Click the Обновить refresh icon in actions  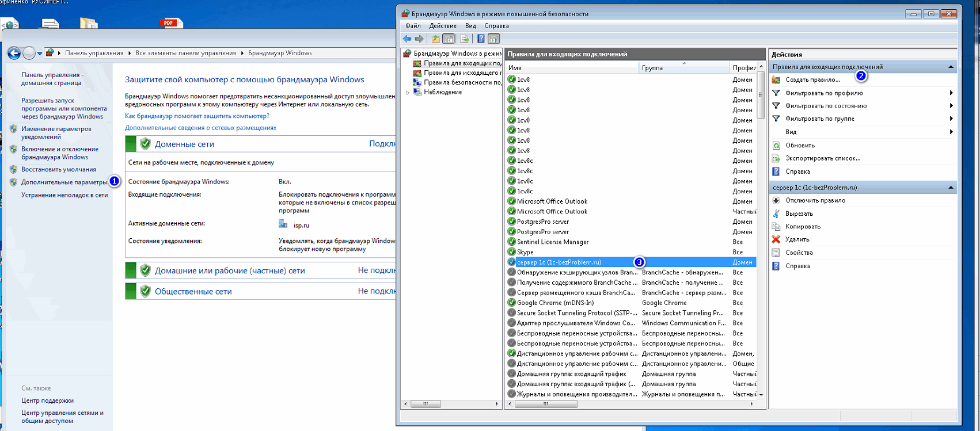[x=776, y=146]
